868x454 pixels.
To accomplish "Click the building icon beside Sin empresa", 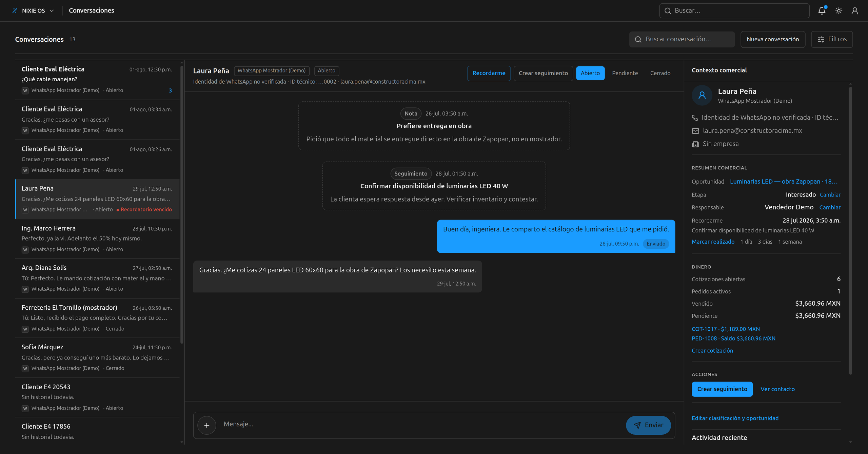I will (x=695, y=144).
